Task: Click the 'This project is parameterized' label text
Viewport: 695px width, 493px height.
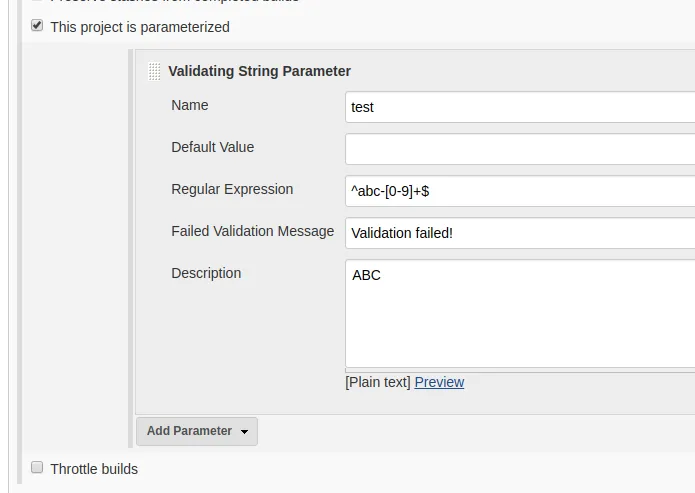Action: [x=140, y=27]
